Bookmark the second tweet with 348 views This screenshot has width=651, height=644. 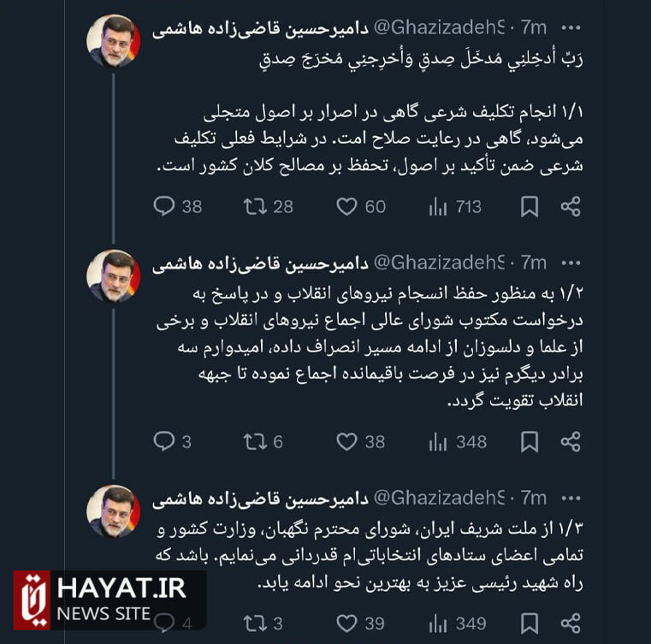pos(530,441)
